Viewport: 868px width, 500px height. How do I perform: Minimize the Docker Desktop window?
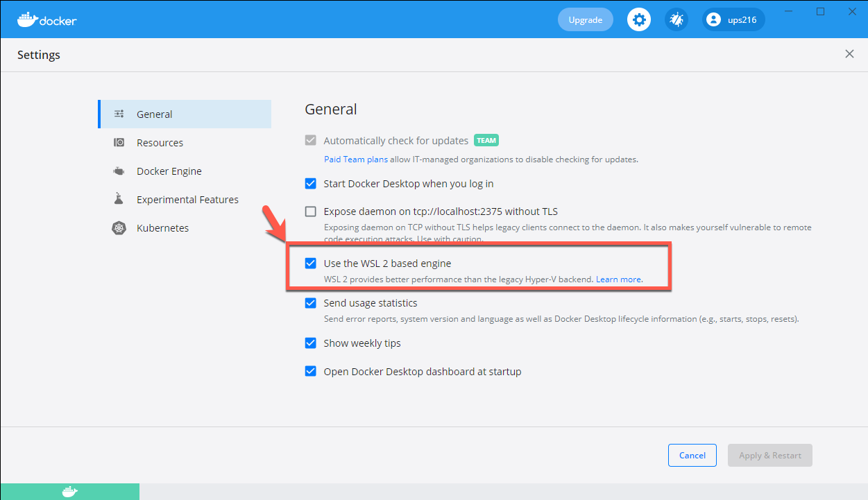click(788, 11)
